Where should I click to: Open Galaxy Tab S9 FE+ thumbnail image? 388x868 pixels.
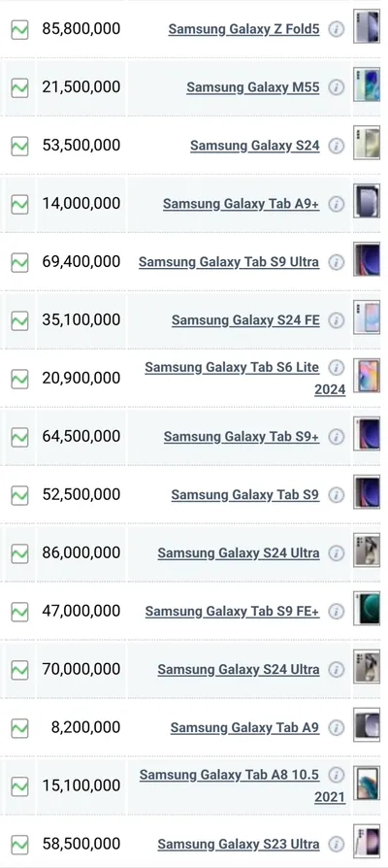367,609
